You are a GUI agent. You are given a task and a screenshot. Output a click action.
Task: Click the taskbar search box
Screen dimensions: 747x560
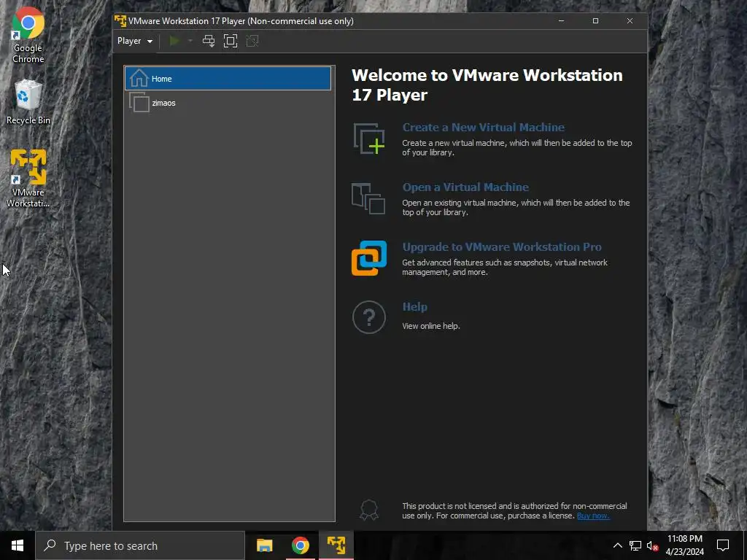pos(140,545)
